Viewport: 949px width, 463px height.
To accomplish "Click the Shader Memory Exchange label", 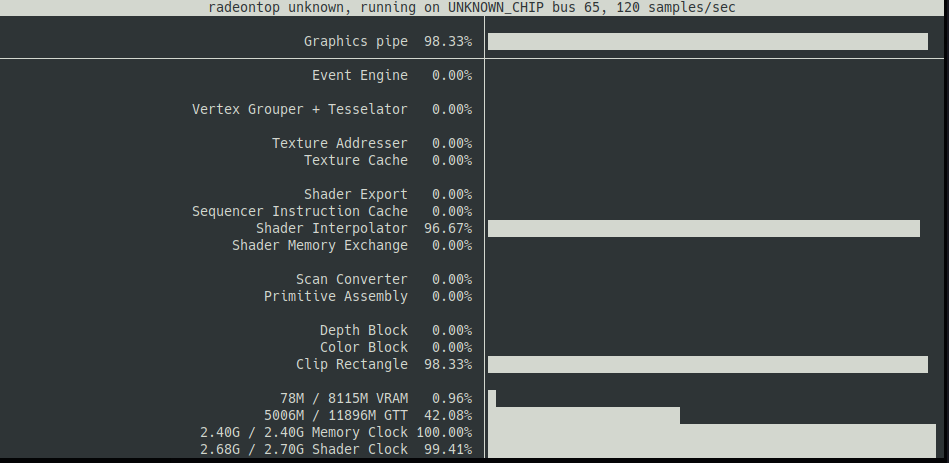I will [320, 245].
